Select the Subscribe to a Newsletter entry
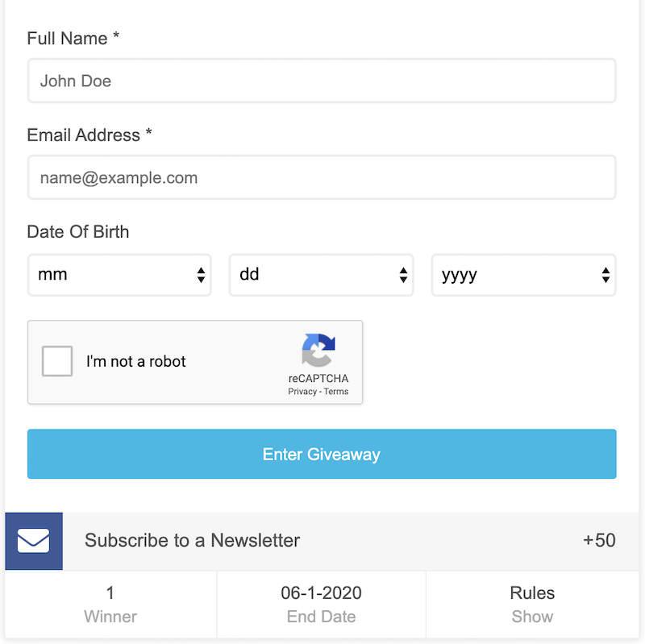This screenshot has width=645, height=644. pyautogui.click(x=192, y=541)
